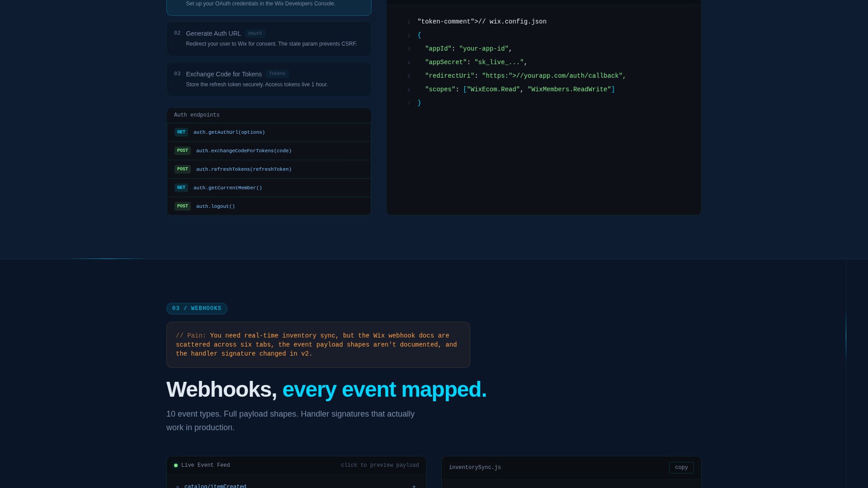Click POST badge beside auth.exchangeCodeForTokens
Screen dimensions: 868x488
183,151
